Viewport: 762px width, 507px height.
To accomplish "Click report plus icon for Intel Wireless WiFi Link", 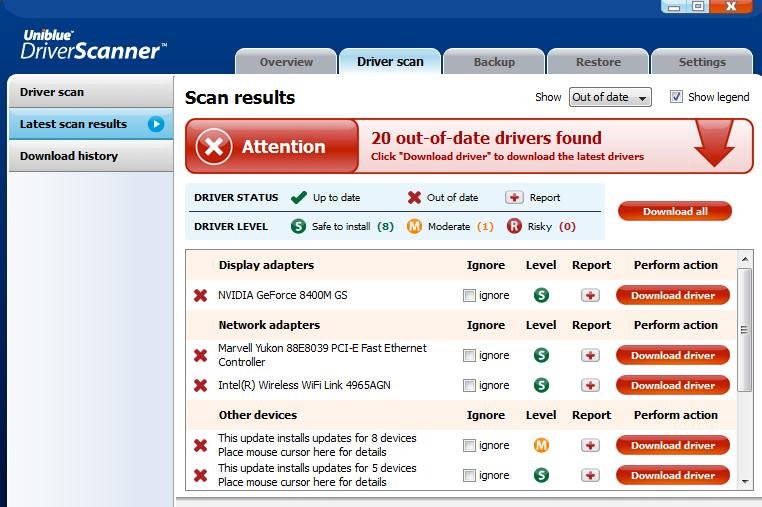I will point(590,385).
